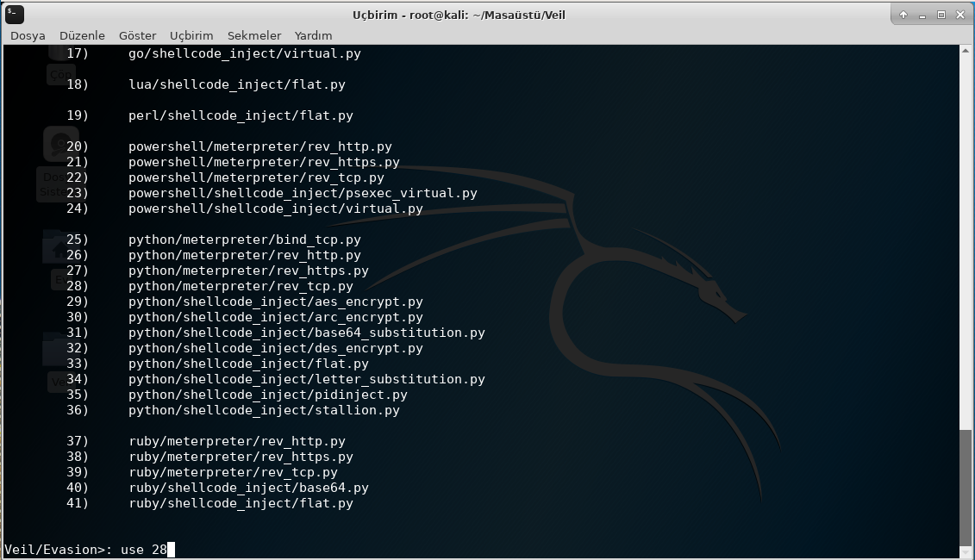Click python/shellcode_inject/base64_substitution.py
Screen dimensions: 975x560
[x=307, y=333]
